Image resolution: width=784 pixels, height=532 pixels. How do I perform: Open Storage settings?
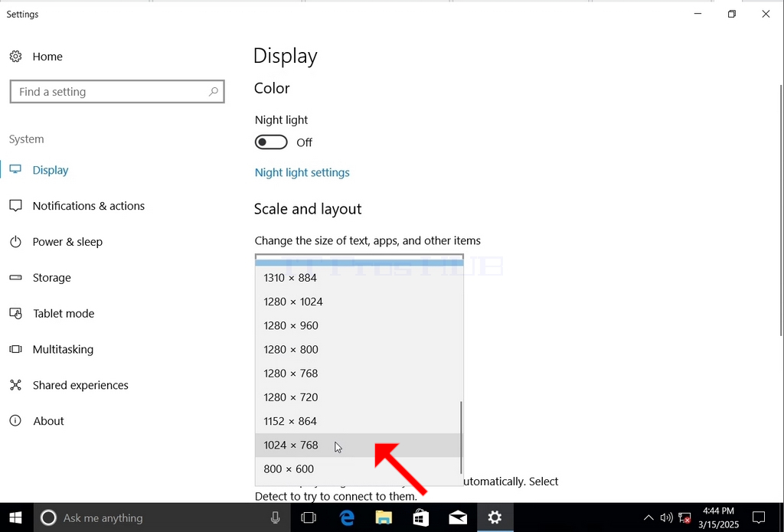(52, 278)
